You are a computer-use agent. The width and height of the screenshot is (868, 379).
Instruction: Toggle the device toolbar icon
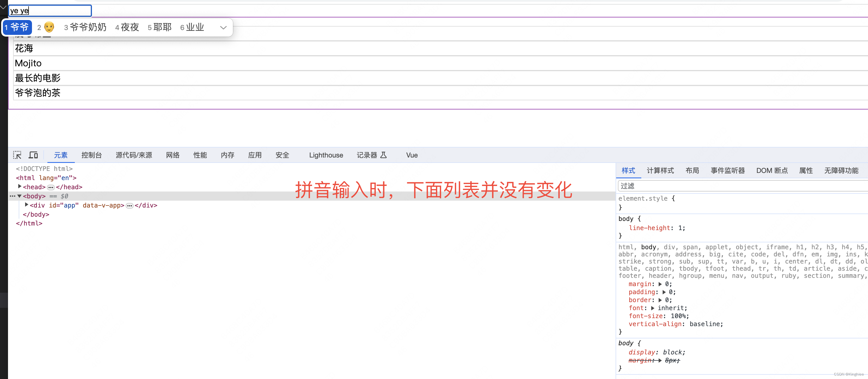coord(33,155)
